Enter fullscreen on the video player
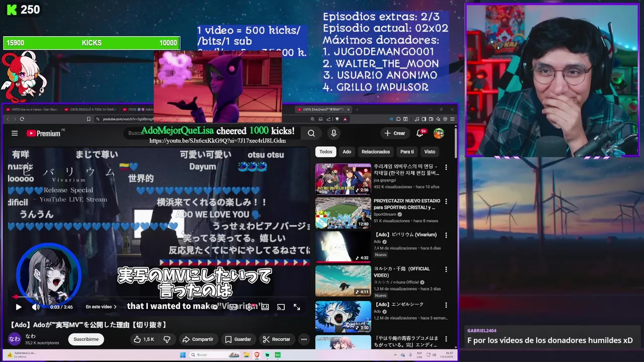This screenshot has width=644, height=362. coord(297,307)
